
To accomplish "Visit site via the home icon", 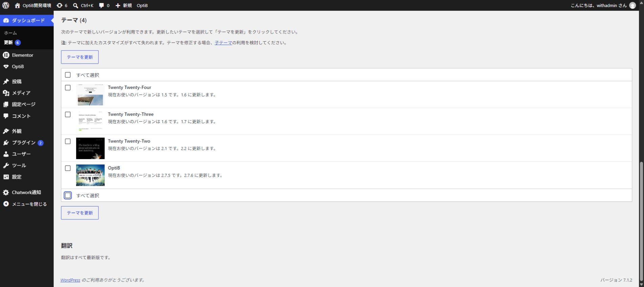I will coord(18,5).
